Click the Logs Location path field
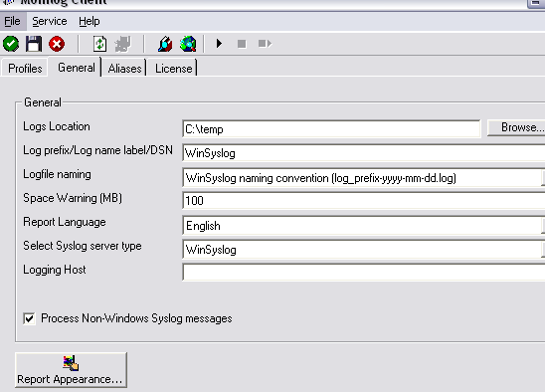Screen dimensions: 545x392 click(x=331, y=129)
